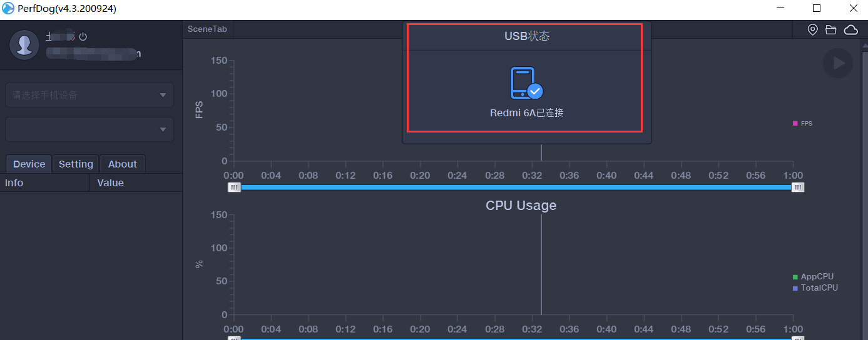Open the empty app selection dropdown
The width and height of the screenshot is (868, 340).
click(89, 129)
